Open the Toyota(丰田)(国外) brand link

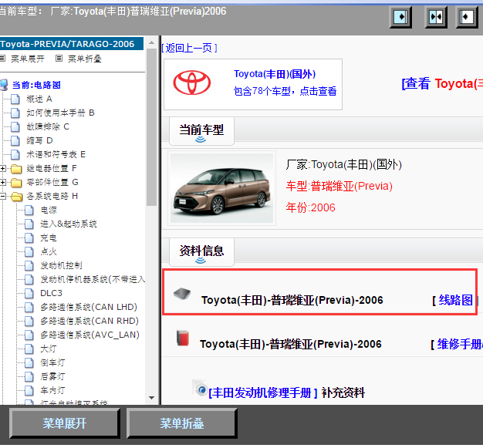pyautogui.click(x=275, y=74)
